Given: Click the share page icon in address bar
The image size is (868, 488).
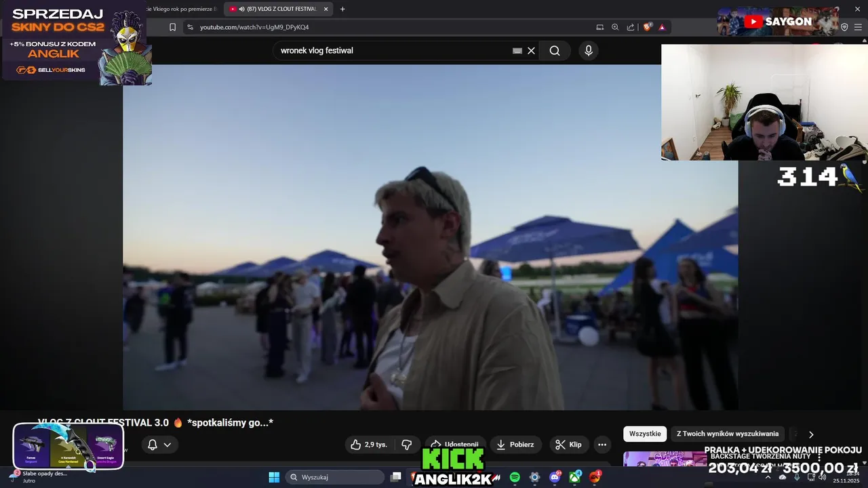Looking at the screenshot, I should point(631,27).
